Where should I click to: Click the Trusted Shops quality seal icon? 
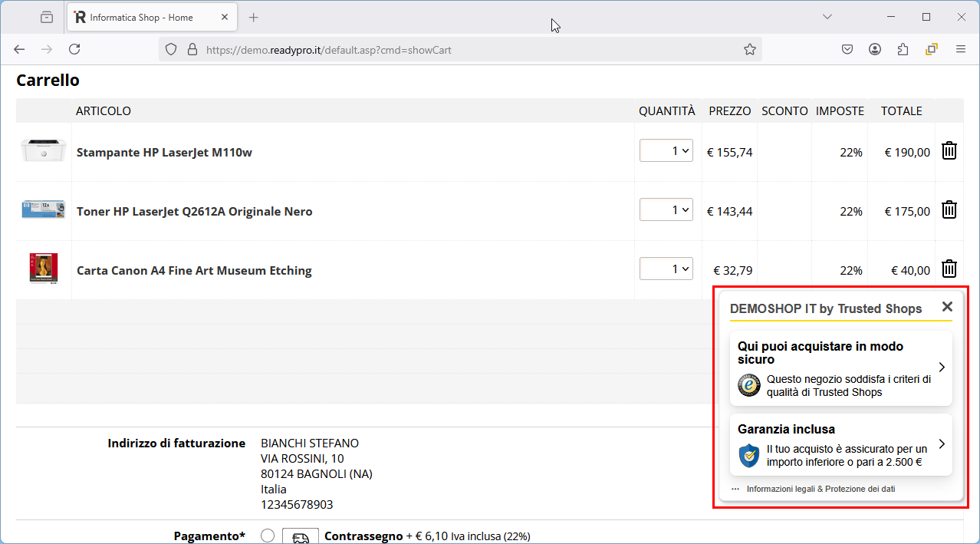[749, 385]
